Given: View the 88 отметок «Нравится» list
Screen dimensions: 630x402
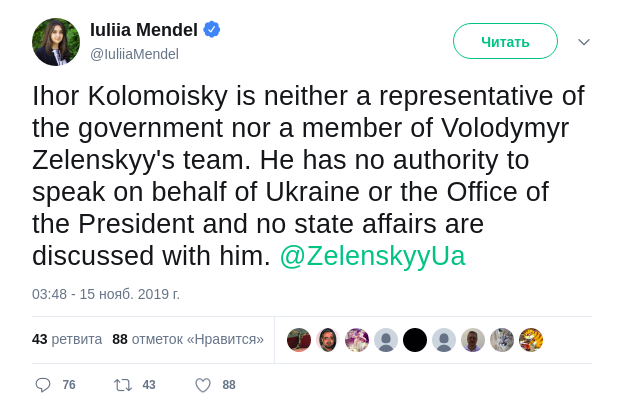Looking at the screenshot, I should [188, 339].
